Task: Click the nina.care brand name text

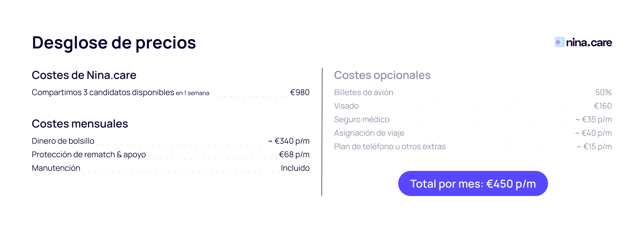Action: pyautogui.click(x=589, y=42)
